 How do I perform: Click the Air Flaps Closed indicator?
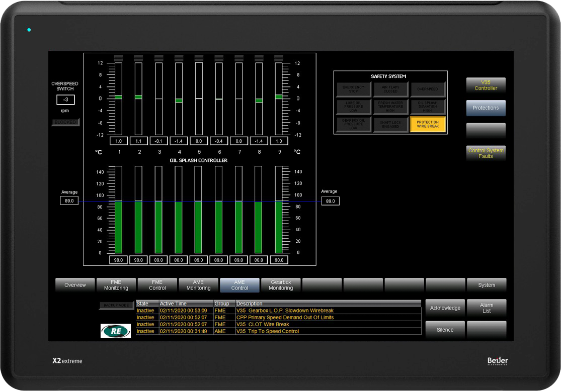390,89
